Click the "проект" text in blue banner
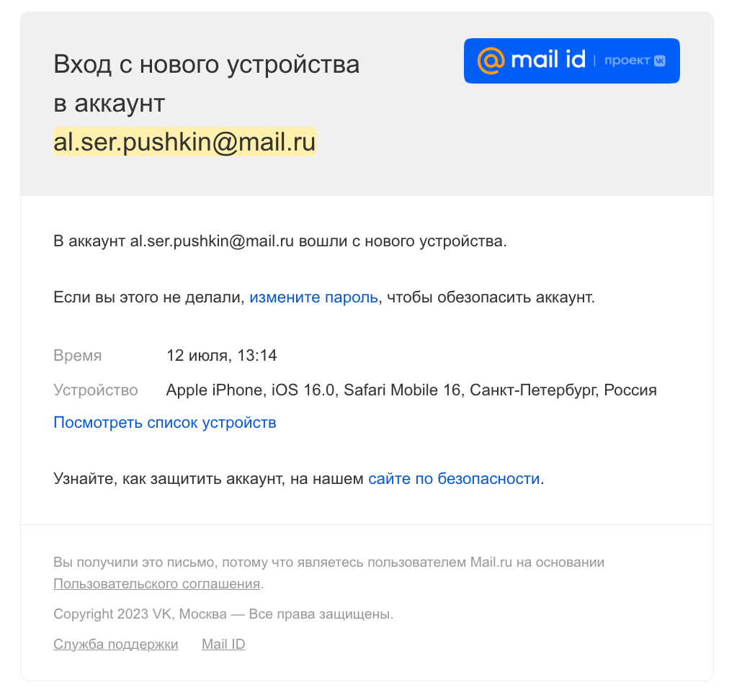742x700 pixels. [627, 60]
